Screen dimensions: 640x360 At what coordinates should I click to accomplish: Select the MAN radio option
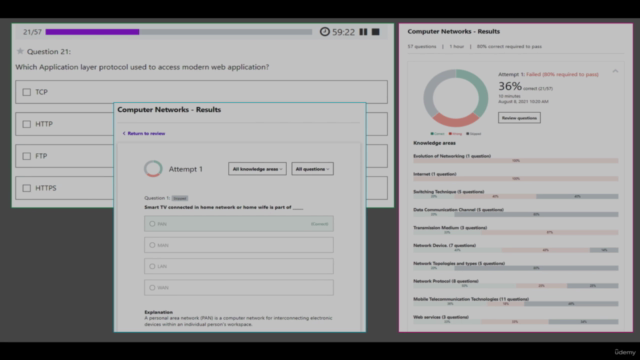[x=152, y=245]
